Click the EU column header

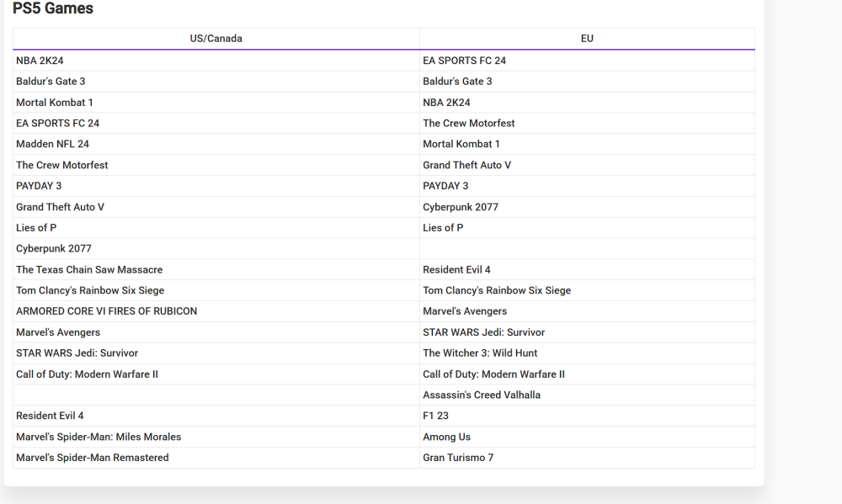(587, 39)
